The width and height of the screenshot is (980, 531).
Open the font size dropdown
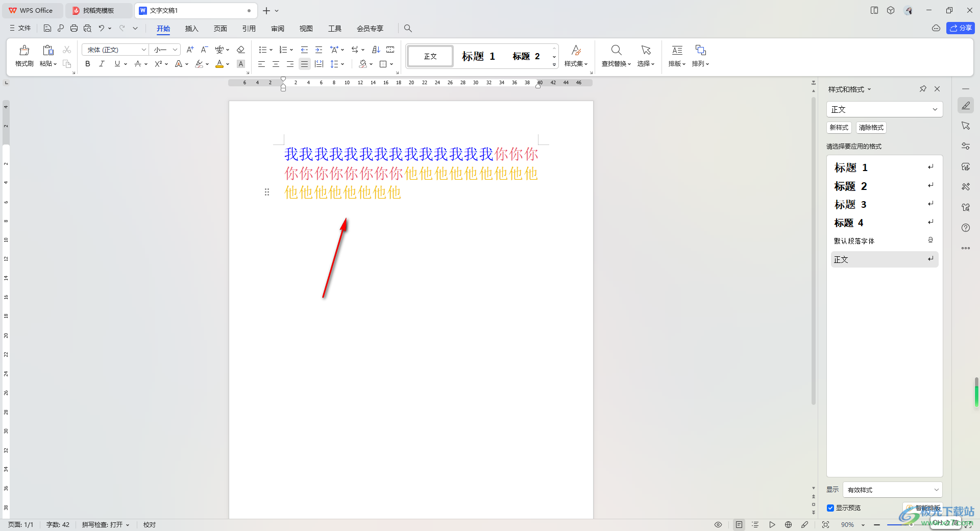pos(175,50)
